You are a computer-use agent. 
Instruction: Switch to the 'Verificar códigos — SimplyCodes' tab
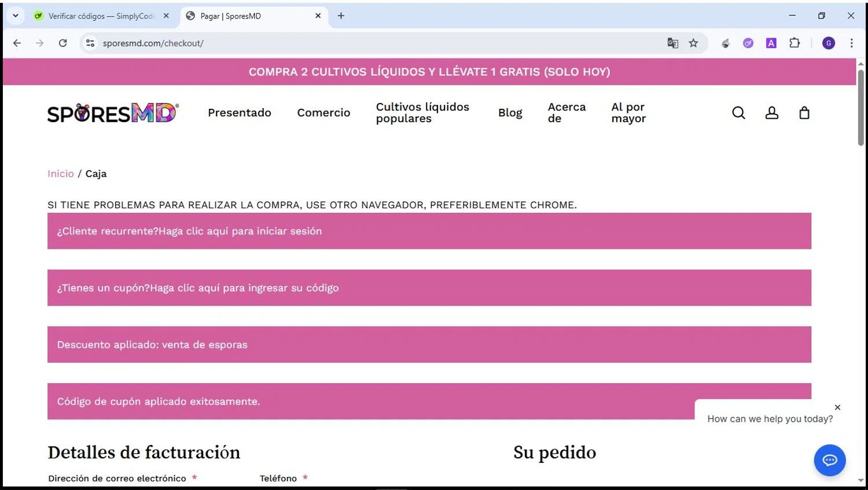[101, 16]
